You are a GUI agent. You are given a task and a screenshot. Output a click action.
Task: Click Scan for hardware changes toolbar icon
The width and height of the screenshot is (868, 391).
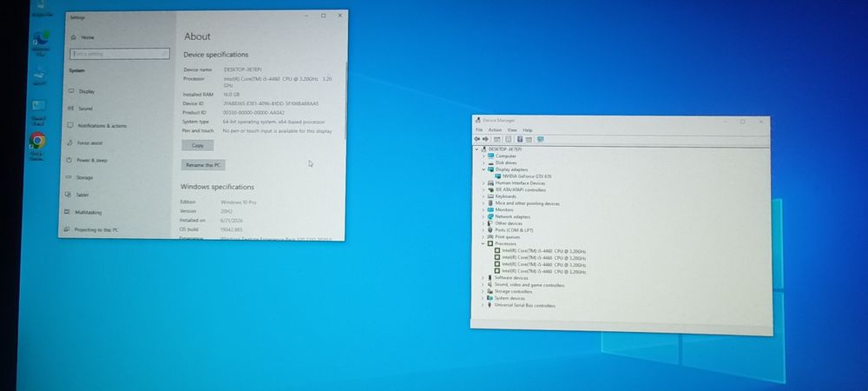pyautogui.click(x=540, y=140)
